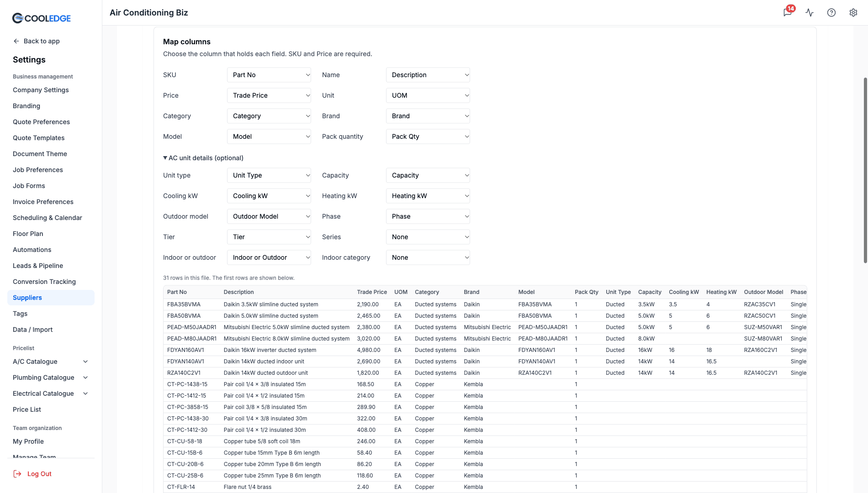Click Log Out link

39,474
